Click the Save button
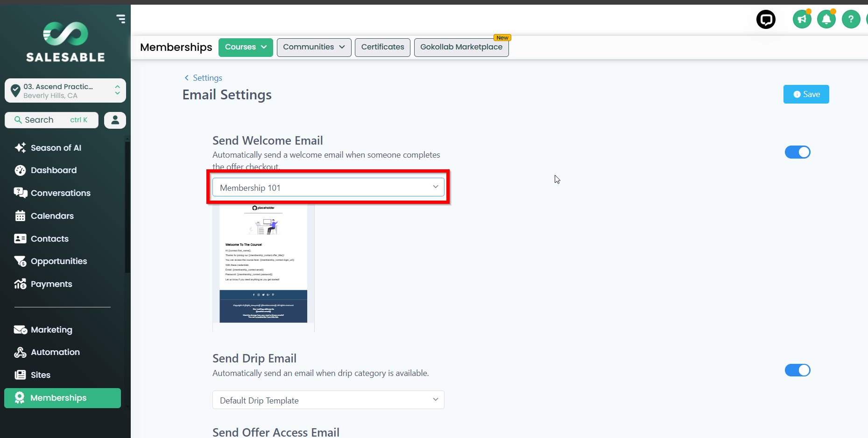This screenshot has height=438, width=868. pyautogui.click(x=806, y=94)
